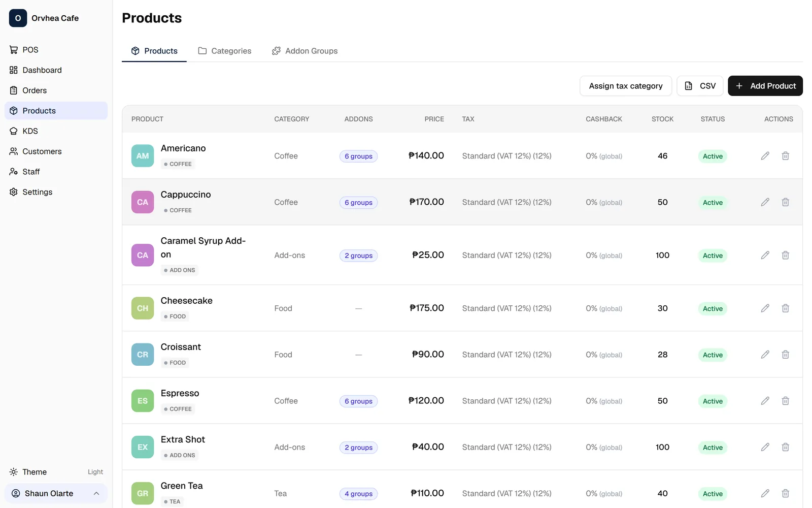Image resolution: width=812 pixels, height=508 pixels.
Task: Open the 6 groups badge for Americano
Action: pos(358,156)
